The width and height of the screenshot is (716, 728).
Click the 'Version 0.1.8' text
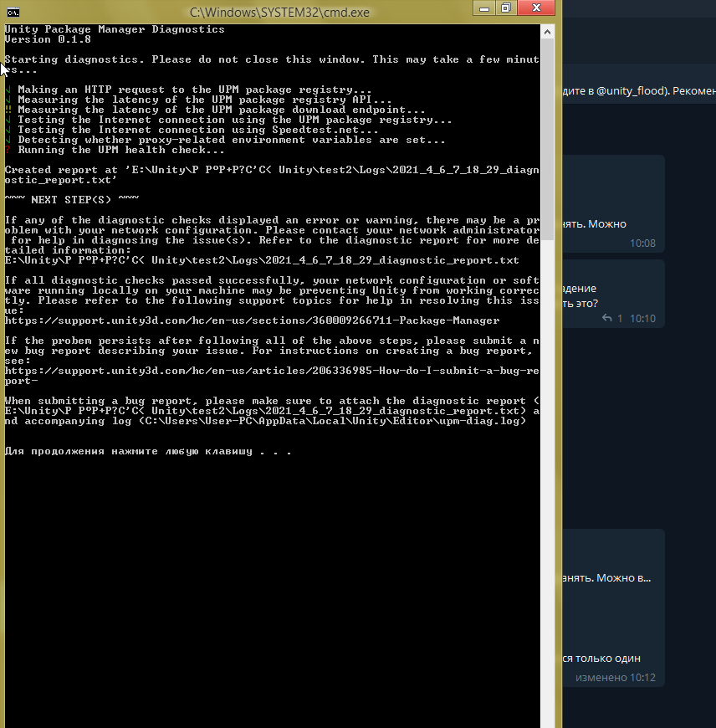pyautogui.click(x=48, y=39)
